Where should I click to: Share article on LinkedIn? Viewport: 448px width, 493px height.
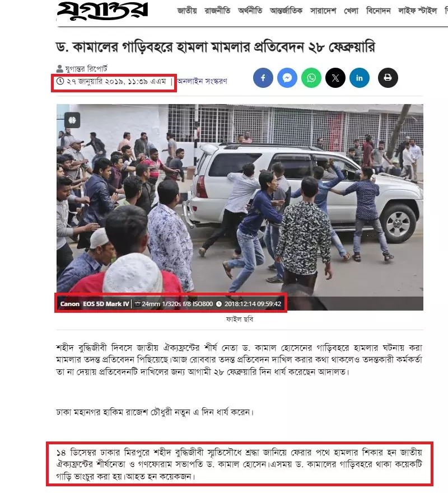(360, 78)
